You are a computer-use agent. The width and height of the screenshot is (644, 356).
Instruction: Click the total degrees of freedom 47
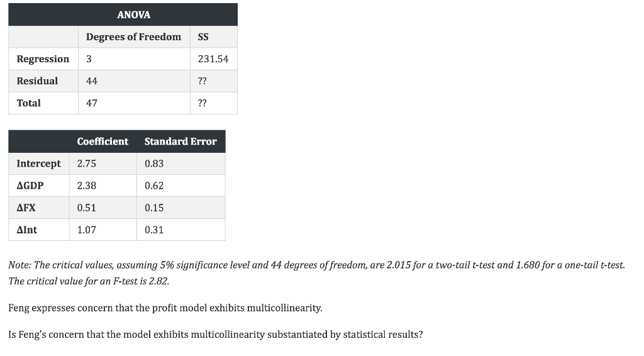(92, 103)
